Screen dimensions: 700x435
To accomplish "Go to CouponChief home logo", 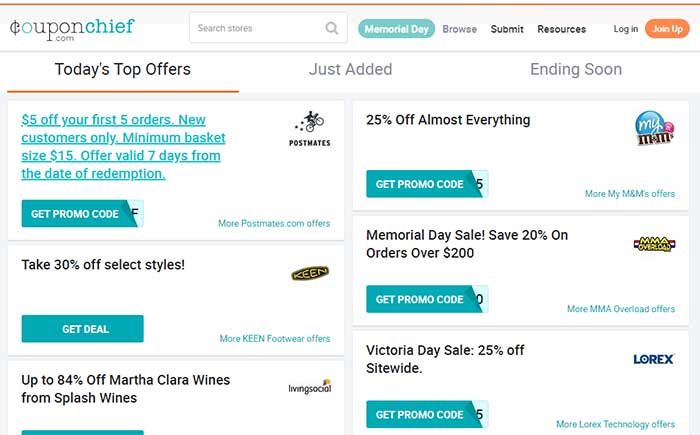I will pos(72,29).
